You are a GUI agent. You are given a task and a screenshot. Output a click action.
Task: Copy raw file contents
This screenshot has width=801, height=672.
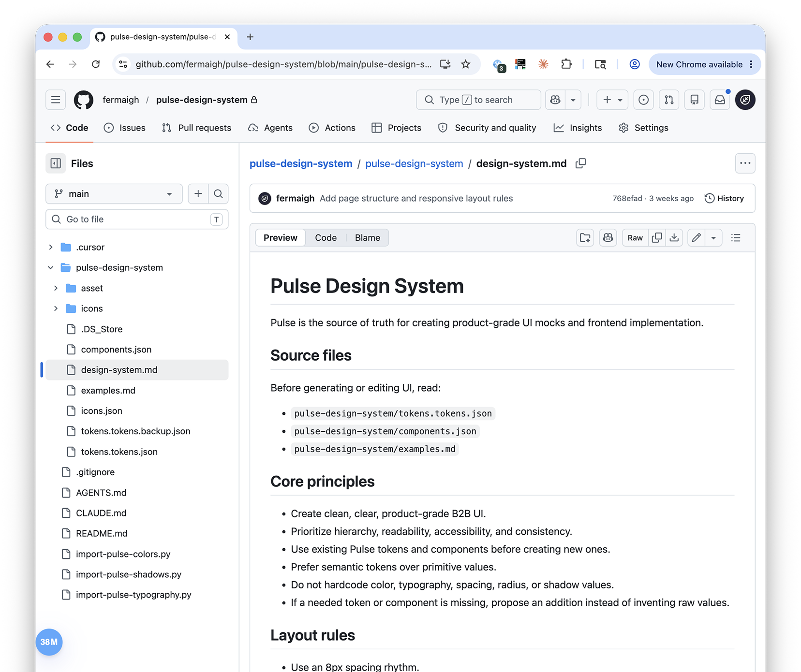[657, 238]
